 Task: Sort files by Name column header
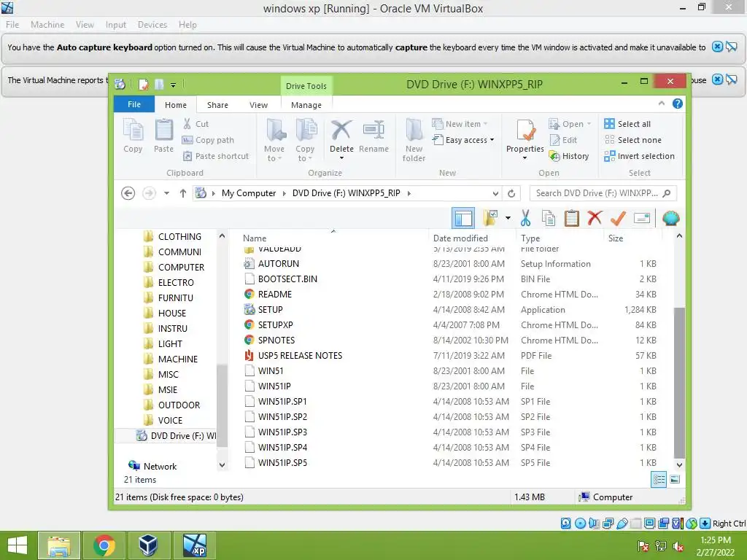(255, 238)
